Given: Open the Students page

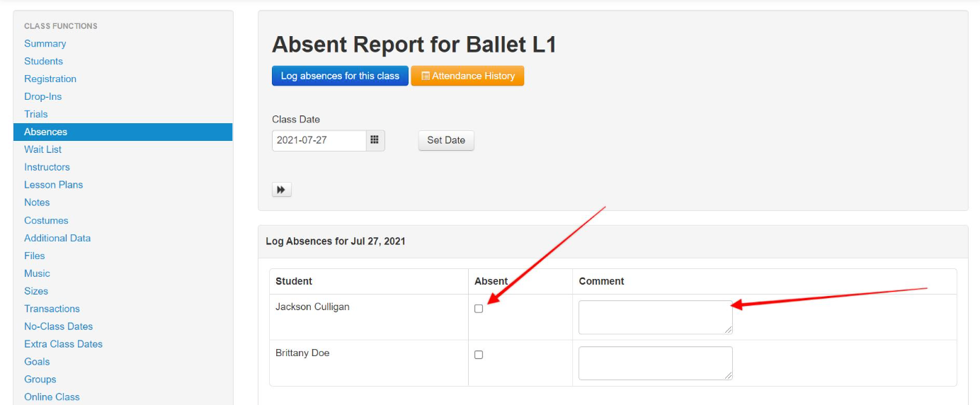Looking at the screenshot, I should (x=43, y=62).
